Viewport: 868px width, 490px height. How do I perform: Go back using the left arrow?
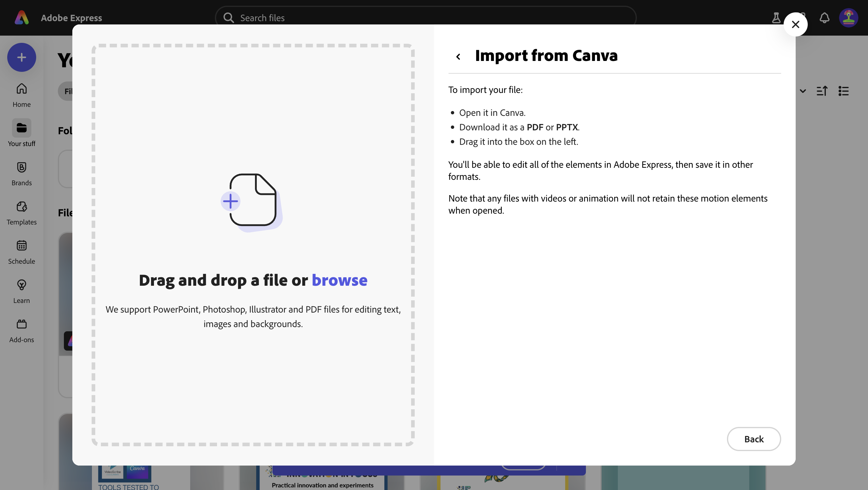pos(458,56)
